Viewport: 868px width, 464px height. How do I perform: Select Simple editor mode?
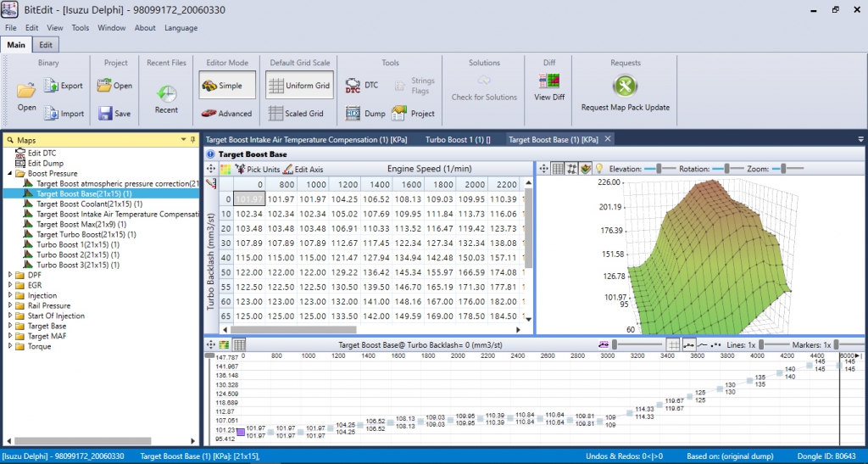(x=227, y=86)
